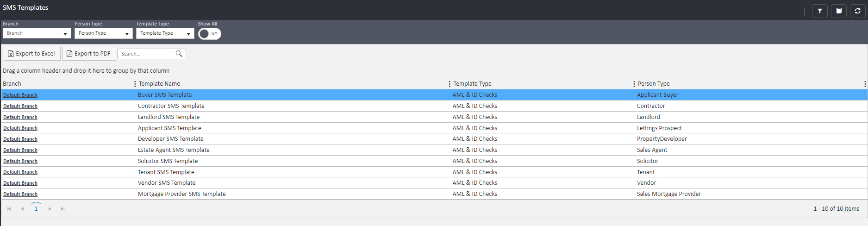Viewport: 868px width, 226px height.
Task: Sort by the Branch column header
Action: 12,84
